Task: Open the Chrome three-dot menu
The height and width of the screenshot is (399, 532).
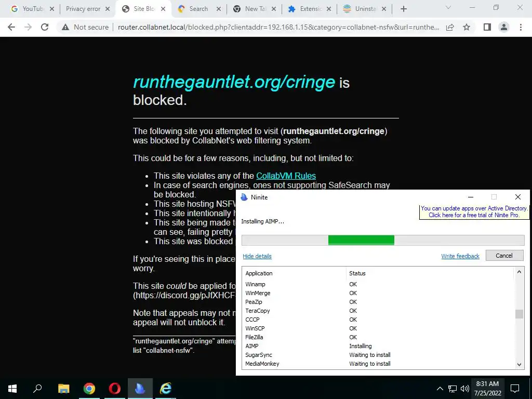Action: click(521, 27)
